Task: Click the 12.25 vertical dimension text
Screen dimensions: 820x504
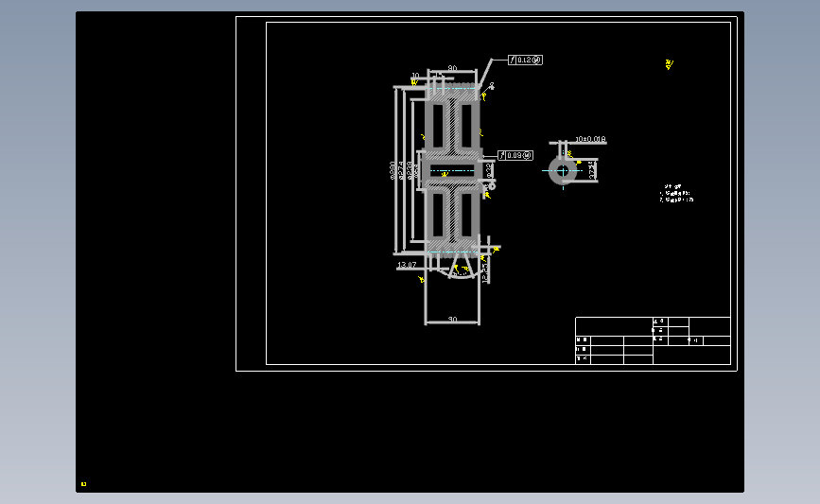Action: (484, 272)
